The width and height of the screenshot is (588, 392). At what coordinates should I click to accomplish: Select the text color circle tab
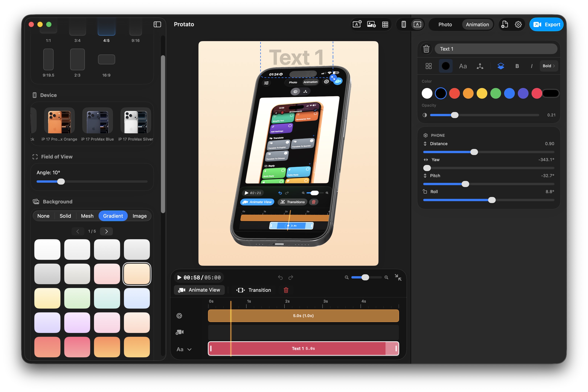click(446, 66)
